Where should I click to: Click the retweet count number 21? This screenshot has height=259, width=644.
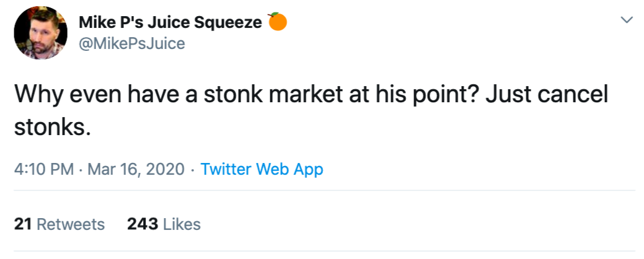tap(23, 224)
